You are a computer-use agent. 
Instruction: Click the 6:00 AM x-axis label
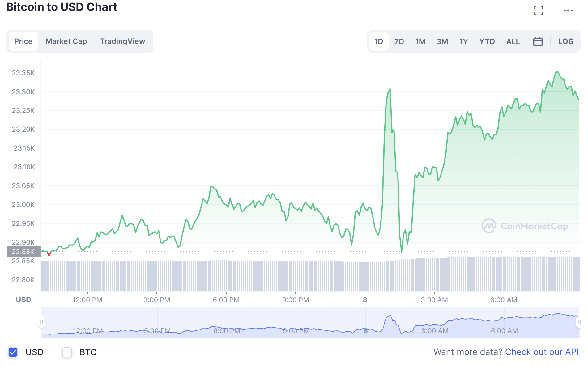(x=504, y=300)
